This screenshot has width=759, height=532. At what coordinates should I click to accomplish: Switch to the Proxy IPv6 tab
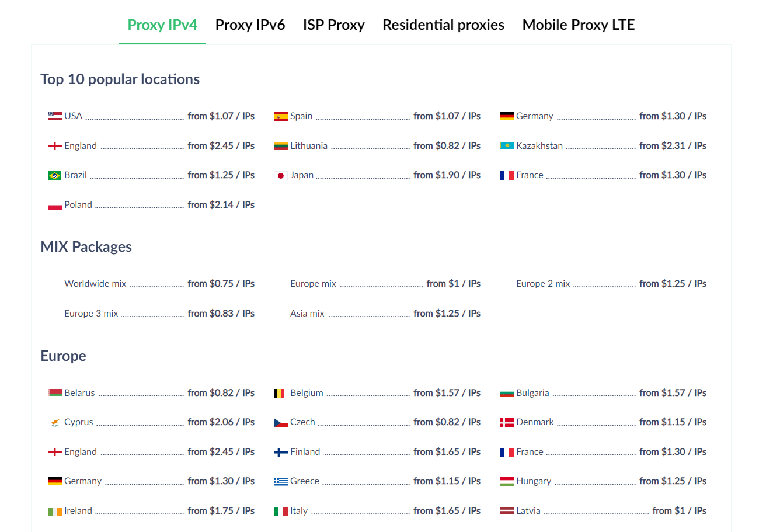pyautogui.click(x=250, y=25)
